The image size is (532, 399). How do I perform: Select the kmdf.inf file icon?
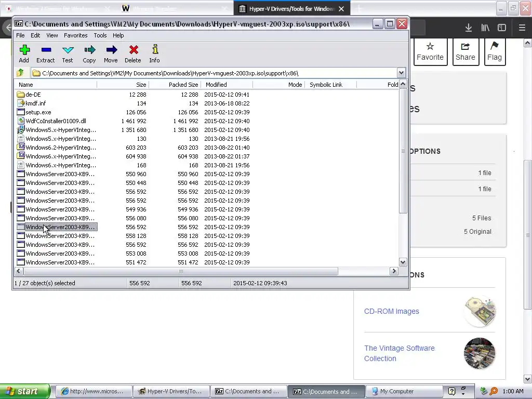[x=21, y=103]
